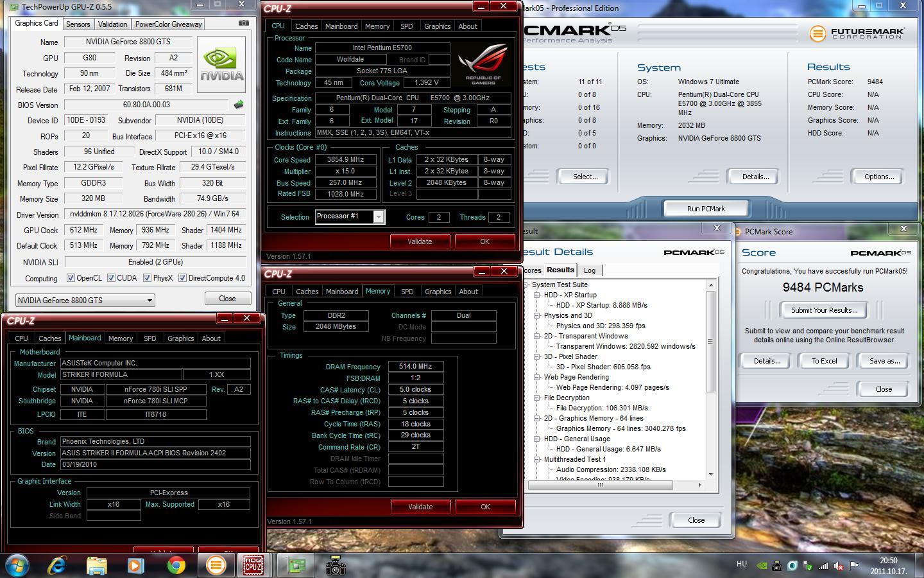Viewport: 924px width, 578px height.
Task: Open the camera capture tool on taskbar
Action: [x=336, y=565]
